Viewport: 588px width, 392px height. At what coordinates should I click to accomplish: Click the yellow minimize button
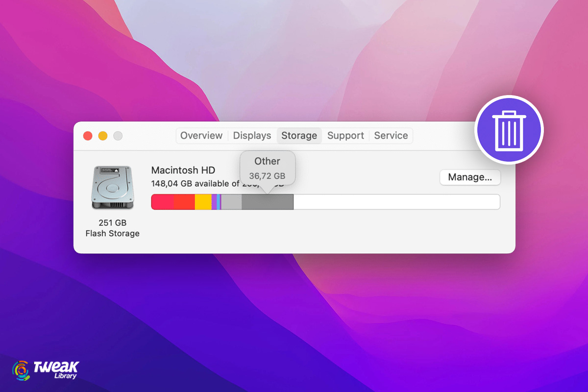pos(102,136)
